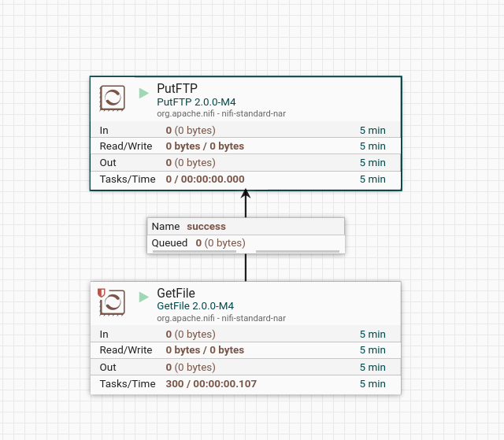Click the GetFile Read/Write bytes value
504x440 pixels.
tap(205, 350)
